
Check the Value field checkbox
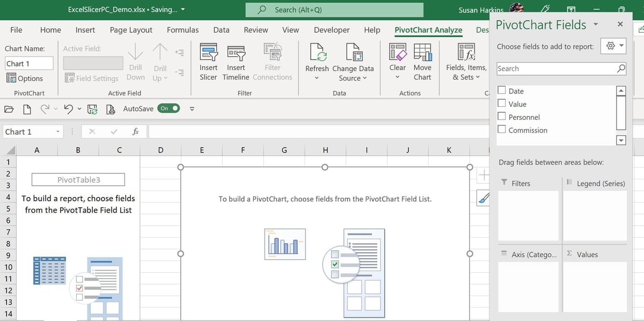click(502, 104)
